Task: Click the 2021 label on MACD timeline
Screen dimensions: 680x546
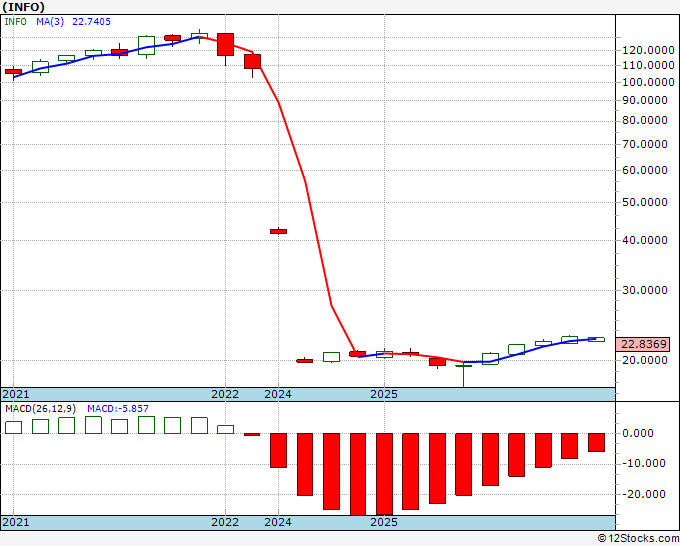Action: click(x=16, y=522)
